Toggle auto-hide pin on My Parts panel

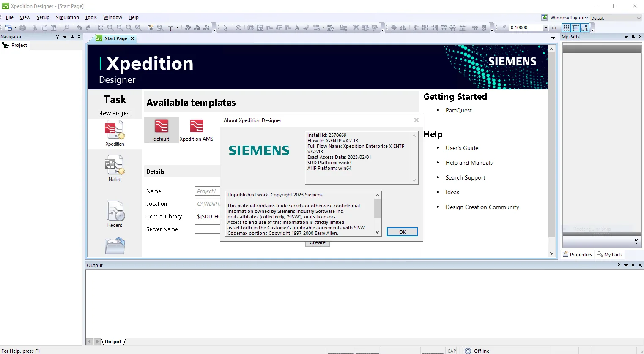pyautogui.click(x=633, y=37)
